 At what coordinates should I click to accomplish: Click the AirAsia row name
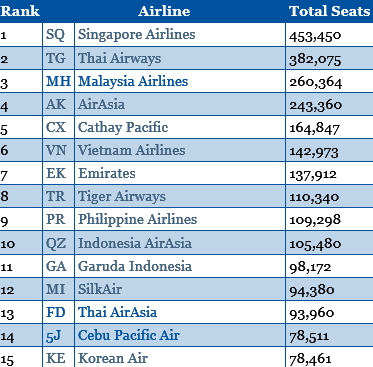(x=101, y=104)
